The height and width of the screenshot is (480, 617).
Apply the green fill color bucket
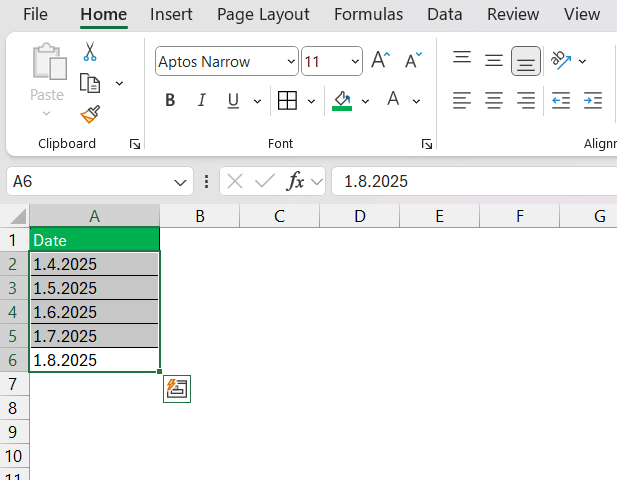click(x=342, y=101)
